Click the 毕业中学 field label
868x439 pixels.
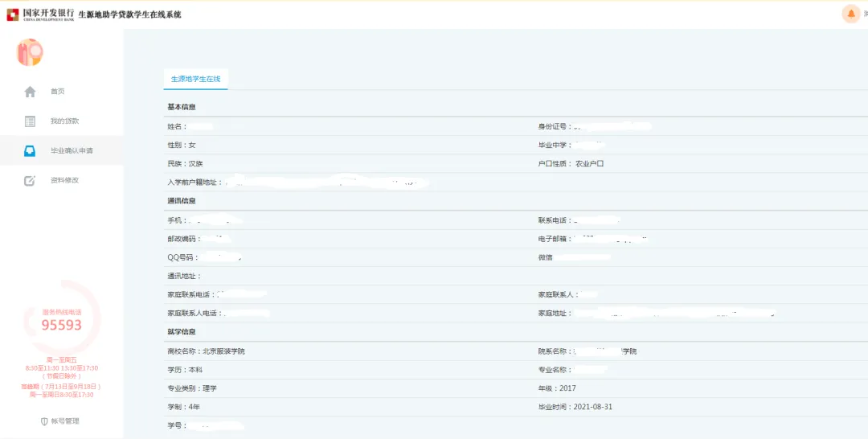(555, 145)
